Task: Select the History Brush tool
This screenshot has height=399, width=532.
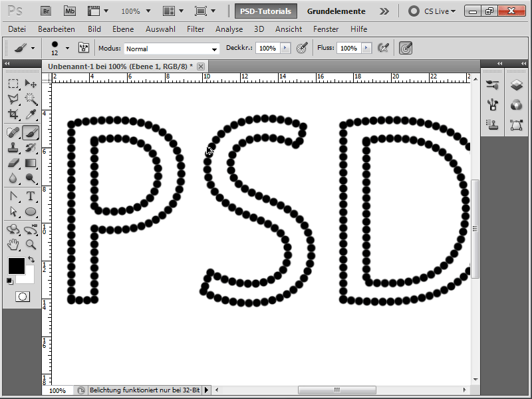Action: click(31, 148)
